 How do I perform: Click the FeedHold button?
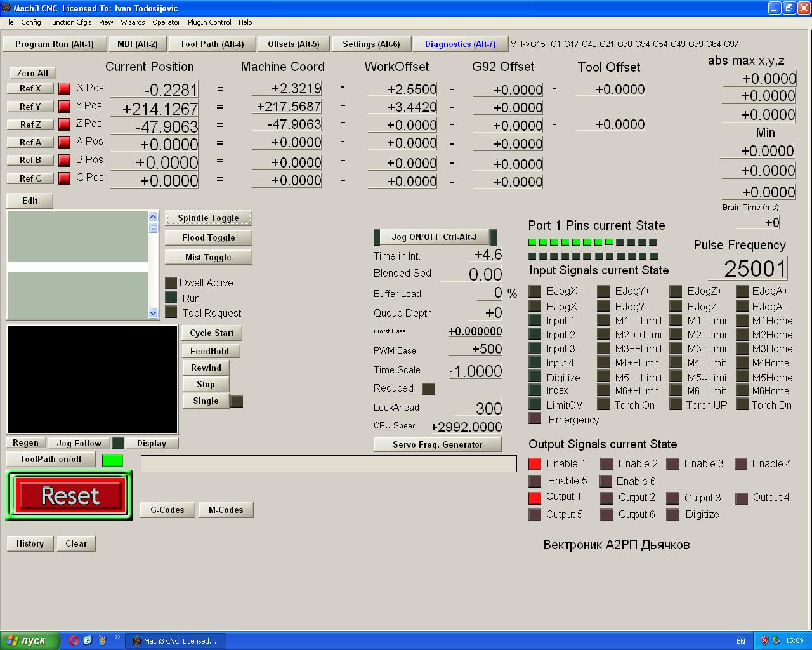coord(209,351)
